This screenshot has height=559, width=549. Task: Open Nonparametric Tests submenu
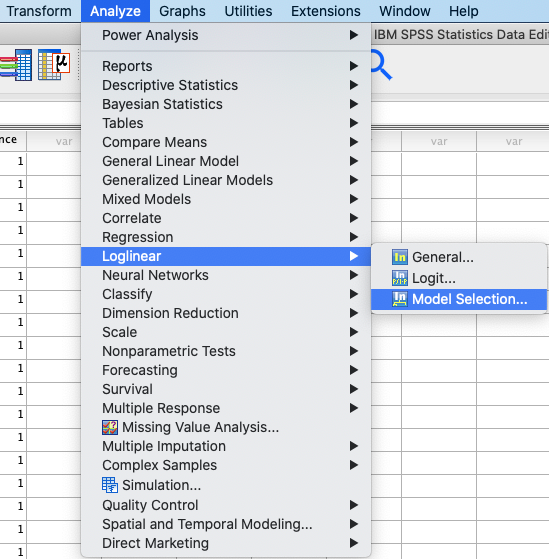click(x=226, y=351)
